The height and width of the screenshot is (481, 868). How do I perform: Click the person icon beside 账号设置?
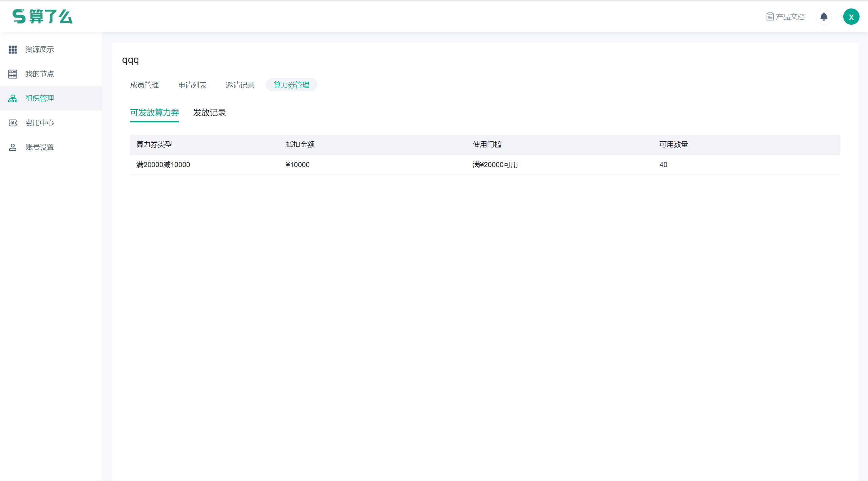(13, 147)
